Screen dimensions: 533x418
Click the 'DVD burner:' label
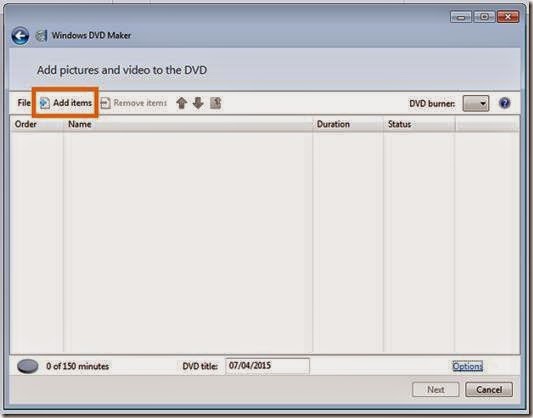coord(432,103)
